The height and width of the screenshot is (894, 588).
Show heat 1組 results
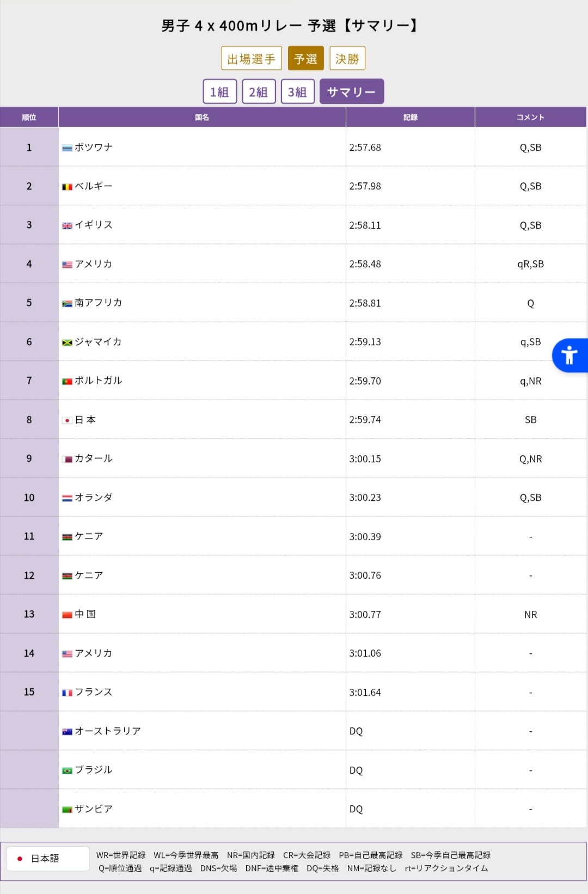tap(220, 91)
